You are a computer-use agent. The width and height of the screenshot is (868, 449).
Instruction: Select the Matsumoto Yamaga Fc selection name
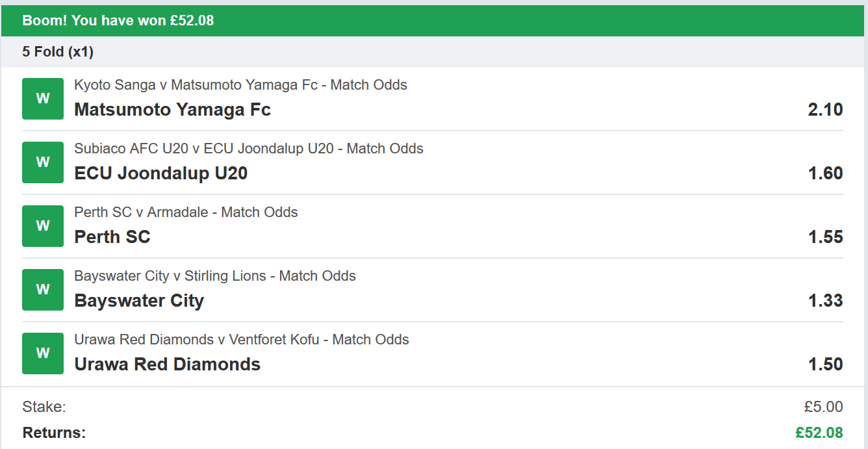pos(172,110)
